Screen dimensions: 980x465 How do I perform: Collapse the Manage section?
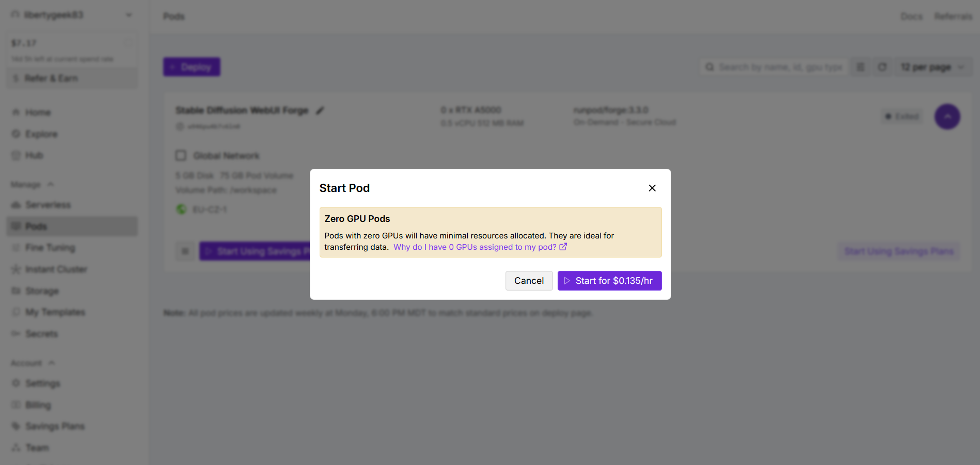[32, 184]
